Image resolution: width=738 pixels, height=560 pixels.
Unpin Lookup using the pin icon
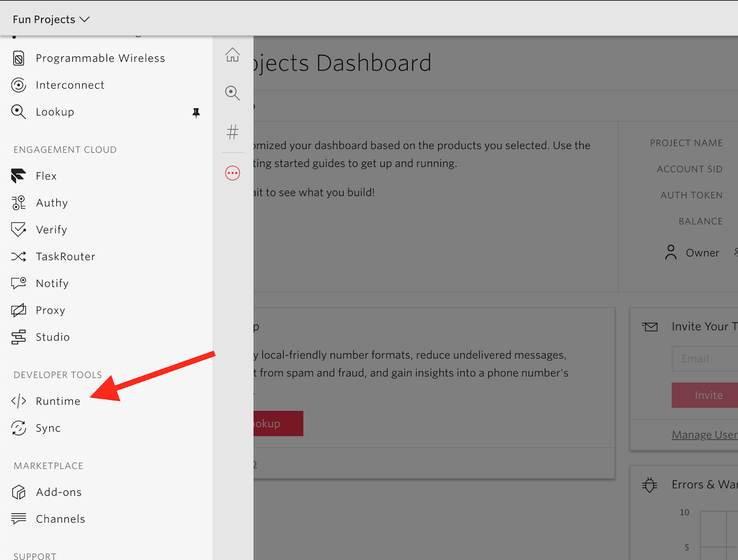point(196,113)
